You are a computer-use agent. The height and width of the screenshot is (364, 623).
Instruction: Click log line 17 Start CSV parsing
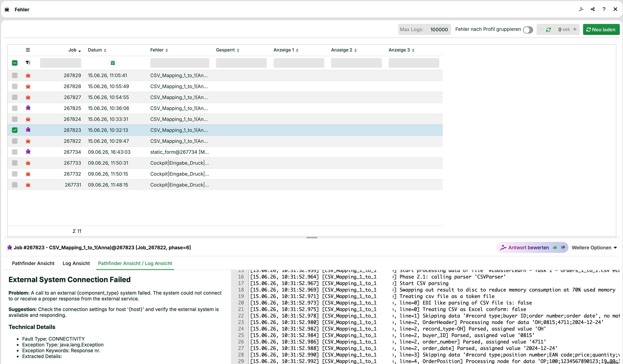(424, 283)
